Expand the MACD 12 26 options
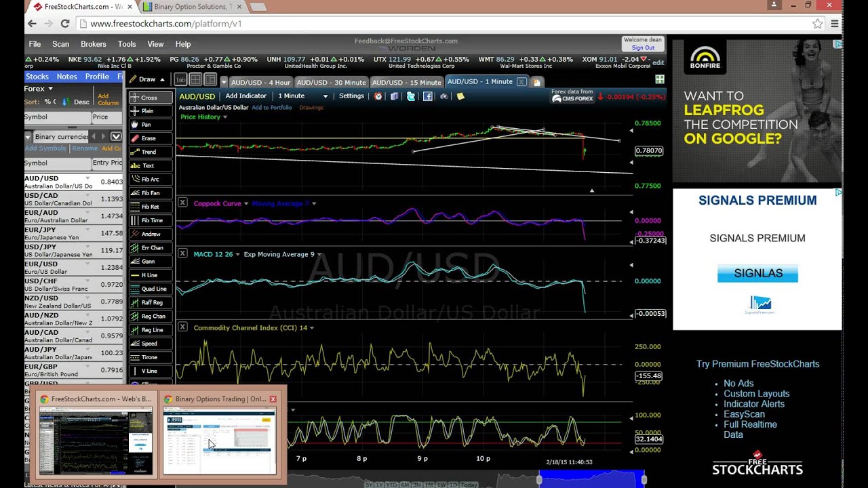Viewport: 868px width, 488px height. click(238, 255)
